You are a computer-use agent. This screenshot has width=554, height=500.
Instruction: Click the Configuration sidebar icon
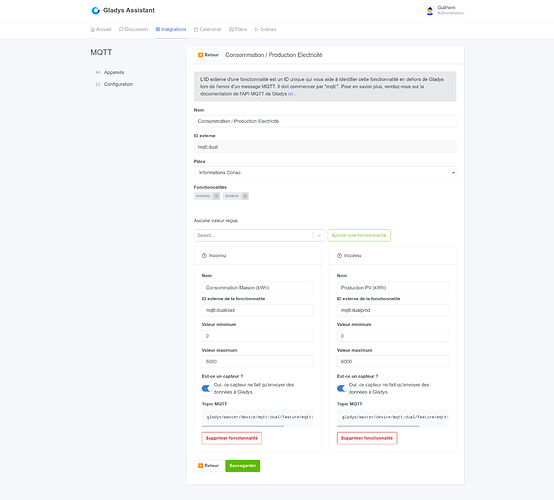click(x=98, y=84)
